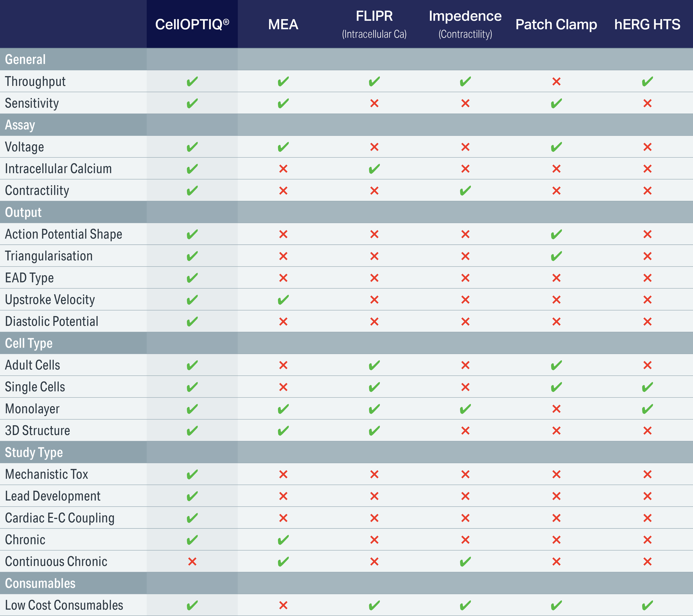Click the Upstroke Velocity row label

click(x=50, y=300)
